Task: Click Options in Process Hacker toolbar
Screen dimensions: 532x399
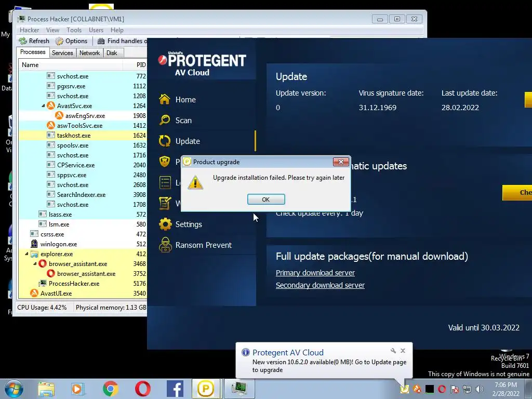Action: [71, 41]
